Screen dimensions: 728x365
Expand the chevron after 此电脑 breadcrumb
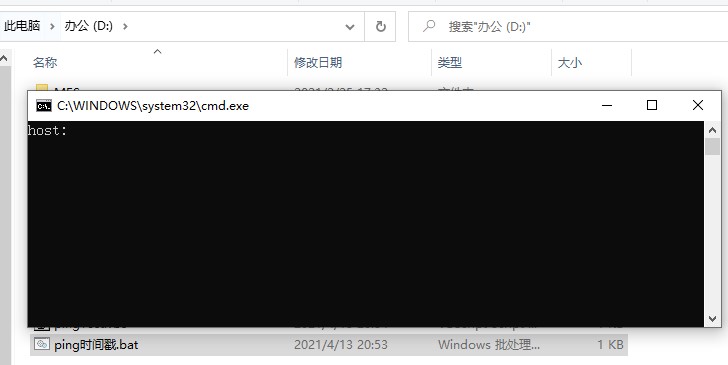[x=52, y=26]
